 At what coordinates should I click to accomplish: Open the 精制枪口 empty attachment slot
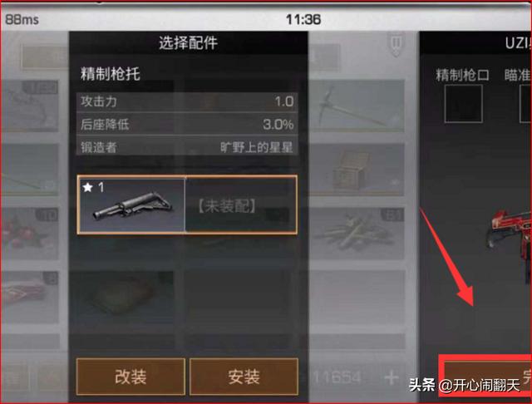463,103
